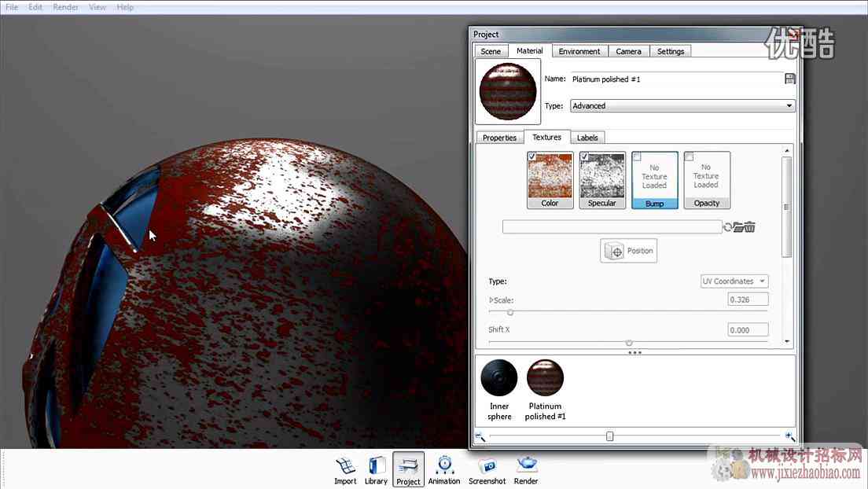The width and height of the screenshot is (868, 489).
Task: Switch to the Settings tab
Action: [x=671, y=51]
